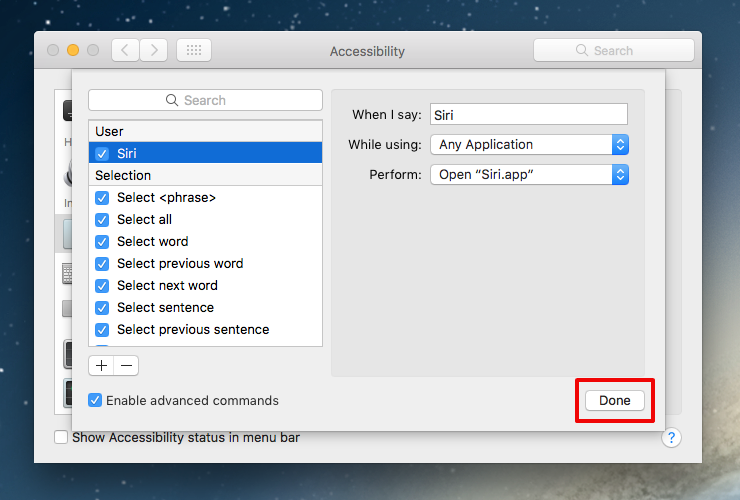Uncheck Select previous word command
The image size is (740, 500).
pos(102,264)
